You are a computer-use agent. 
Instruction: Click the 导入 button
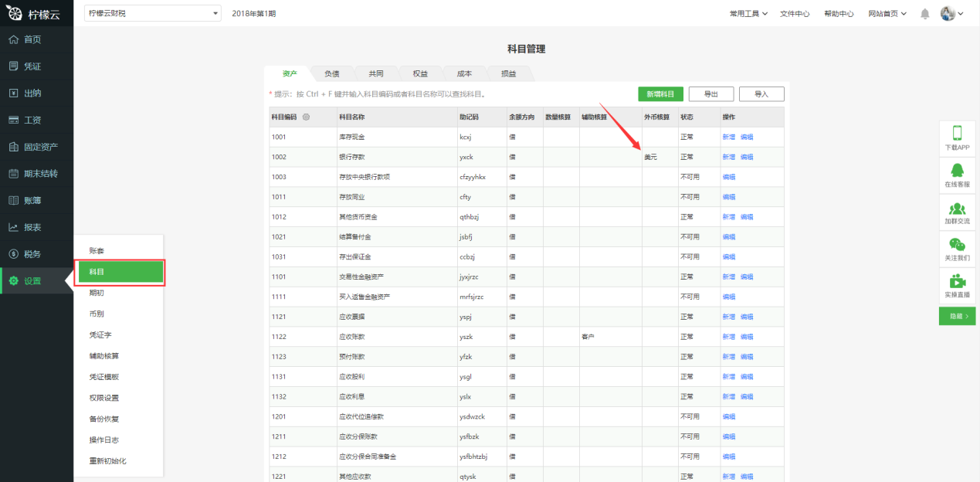coord(761,94)
